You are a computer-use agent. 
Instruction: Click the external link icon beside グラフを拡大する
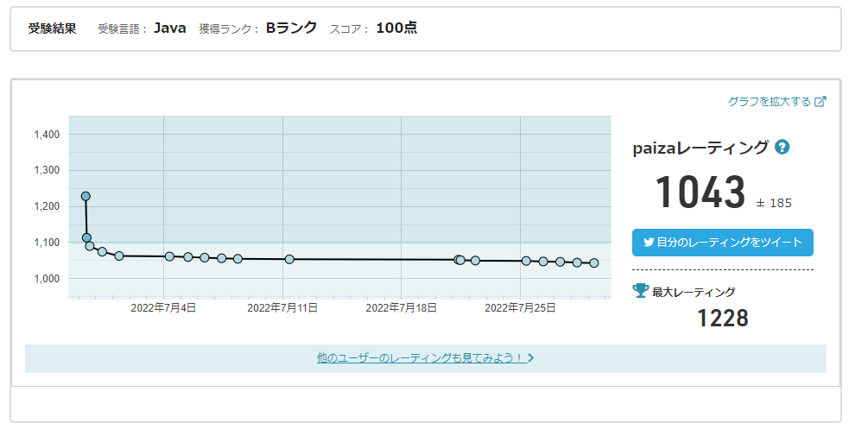click(x=820, y=102)
